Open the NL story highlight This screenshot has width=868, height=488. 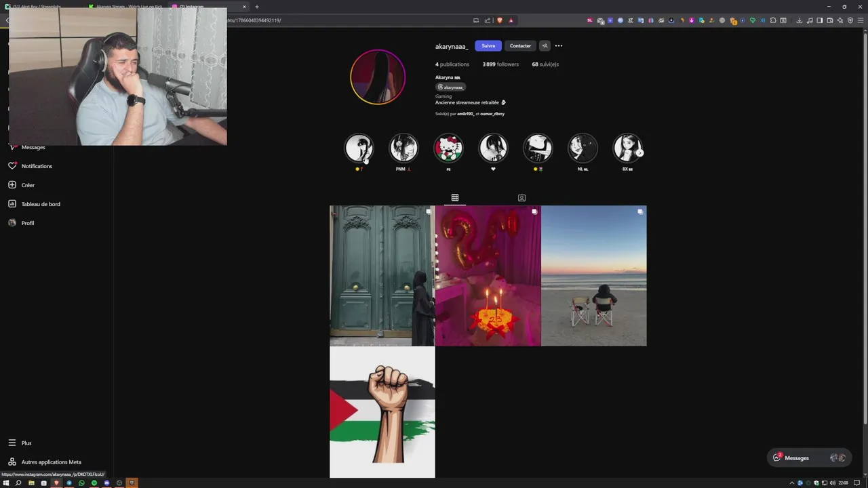583,148
